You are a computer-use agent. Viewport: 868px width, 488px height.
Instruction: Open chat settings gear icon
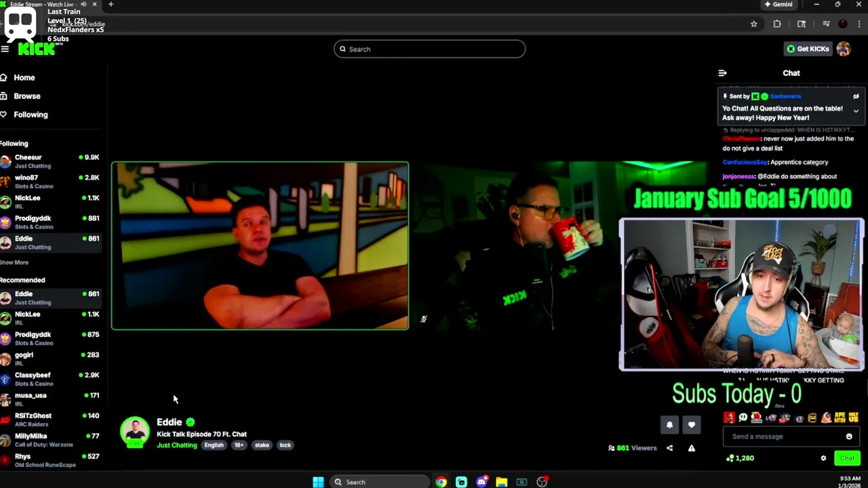click(823, 458)
